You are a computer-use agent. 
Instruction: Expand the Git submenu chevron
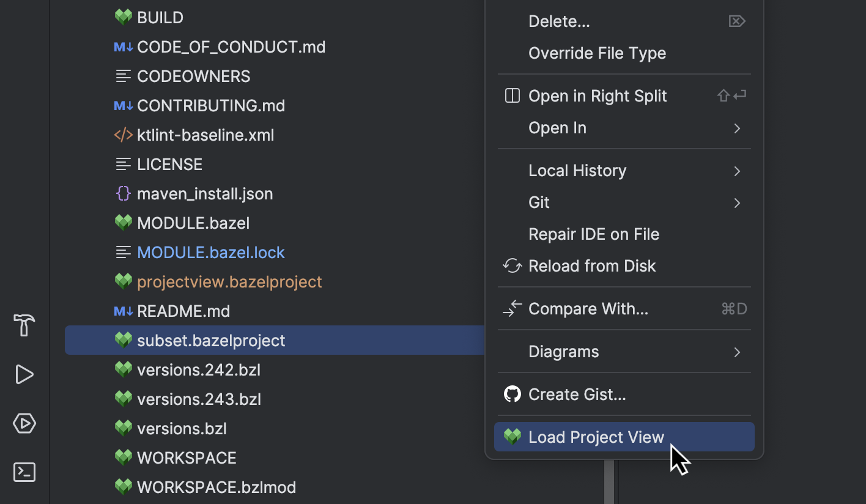pos(736,202)
